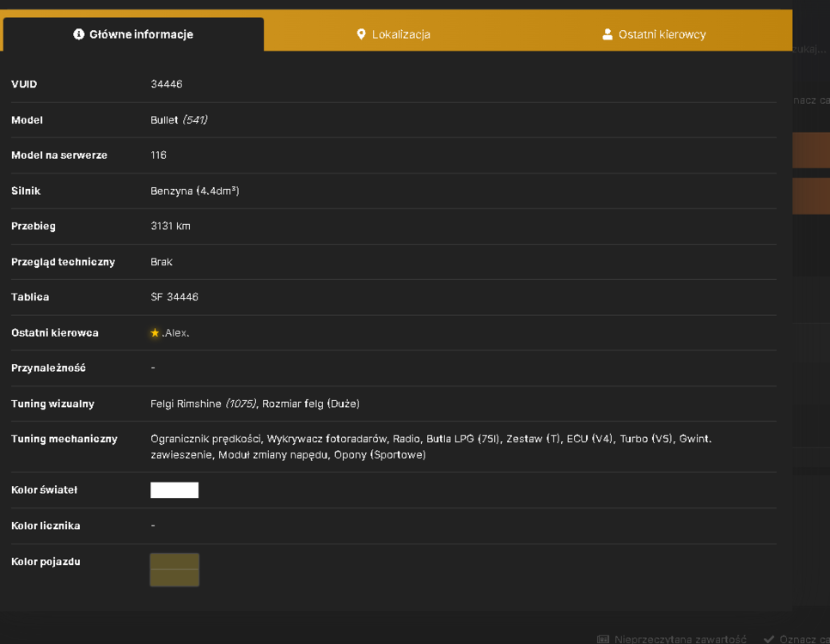Click the checkmark icon in the footer
Image resolution: width=830 pixels, height=644 pixels.
pos(769,639)
